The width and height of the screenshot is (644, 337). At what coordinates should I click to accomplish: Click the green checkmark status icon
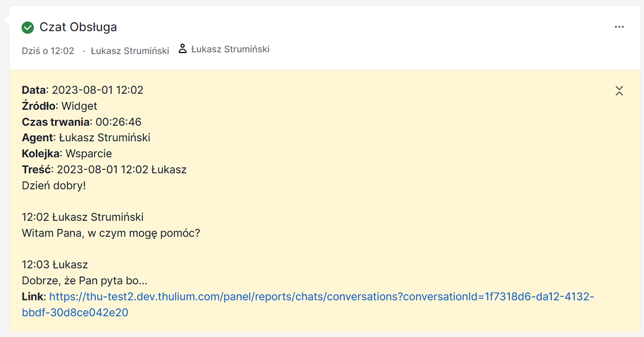tap(28, 28)
